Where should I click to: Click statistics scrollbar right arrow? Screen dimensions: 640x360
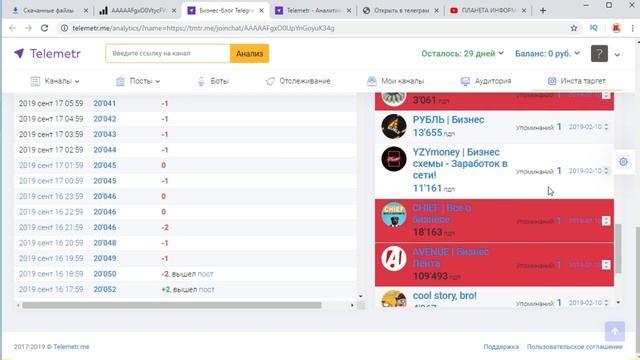352,305
